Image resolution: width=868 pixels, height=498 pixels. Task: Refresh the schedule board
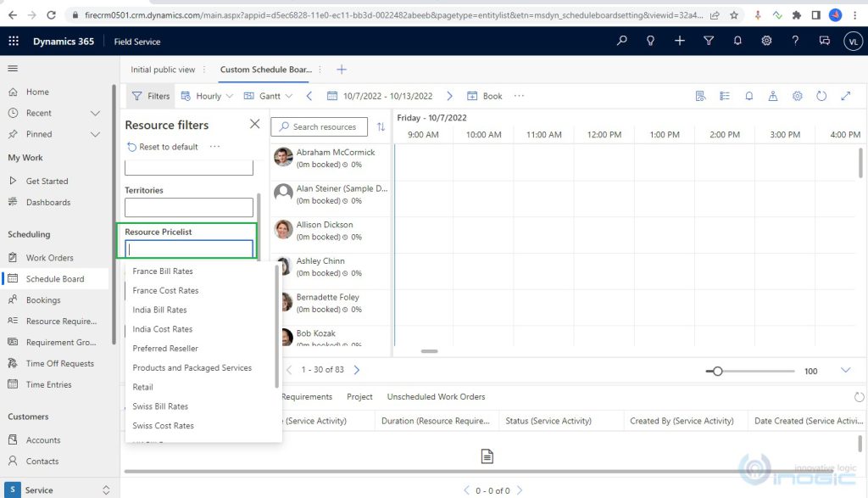coord(821,96)
